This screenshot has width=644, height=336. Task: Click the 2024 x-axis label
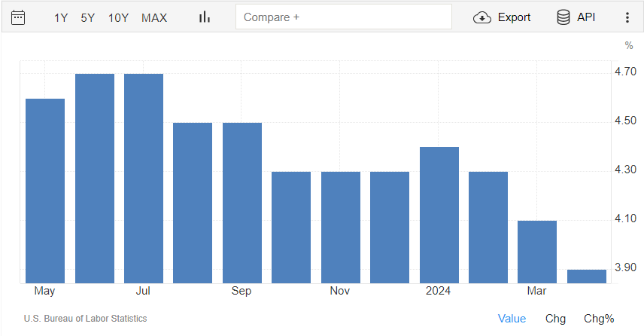click(x=438, y=291)
